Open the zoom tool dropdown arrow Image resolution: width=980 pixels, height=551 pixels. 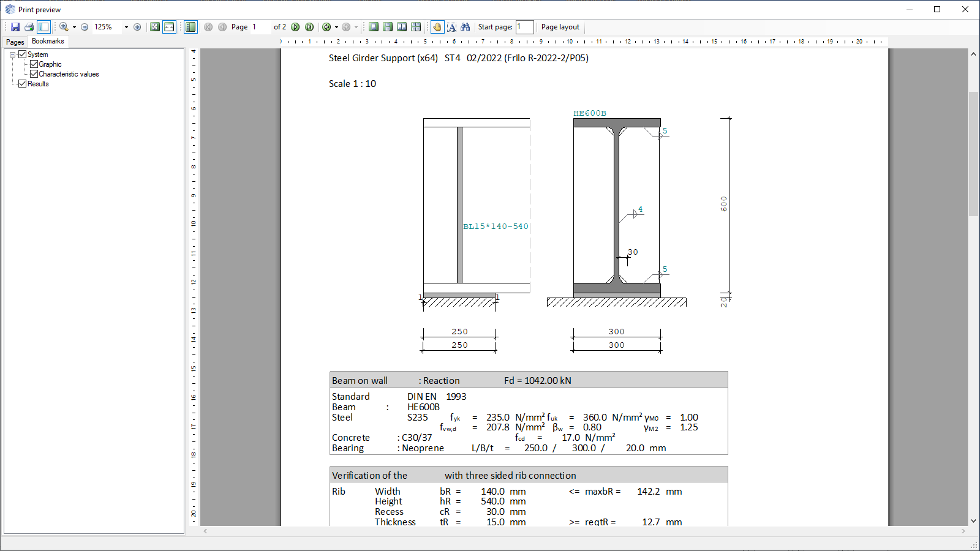(74, 27)
